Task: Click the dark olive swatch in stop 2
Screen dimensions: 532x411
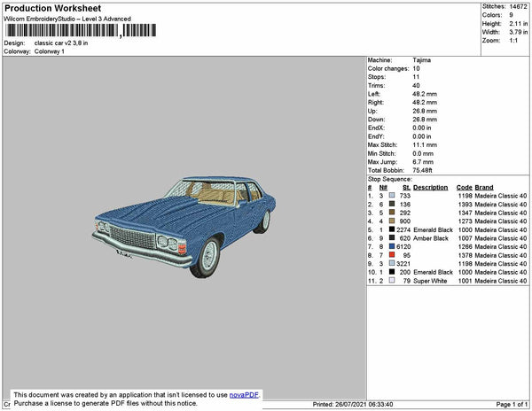Action: (x=391, y=205)
